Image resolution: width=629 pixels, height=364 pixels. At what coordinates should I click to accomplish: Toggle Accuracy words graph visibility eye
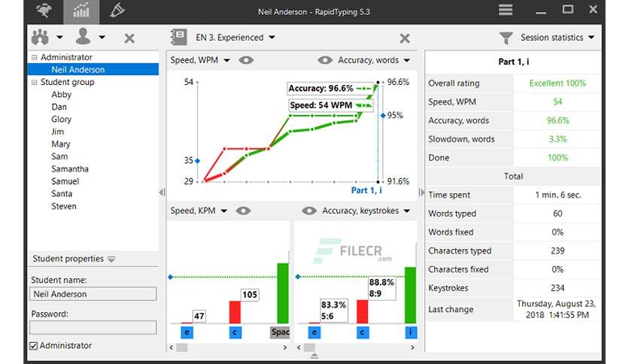click(x=325, y=60)
